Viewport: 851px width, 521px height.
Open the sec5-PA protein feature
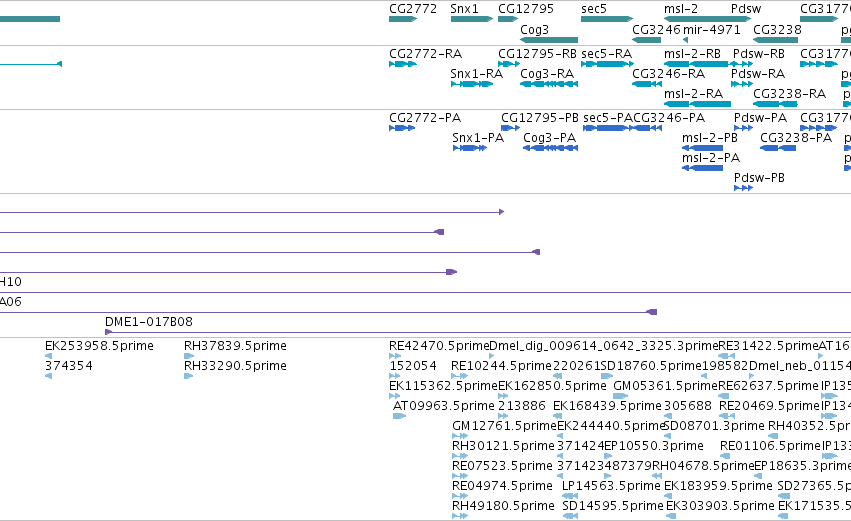(x=608, y=118)
